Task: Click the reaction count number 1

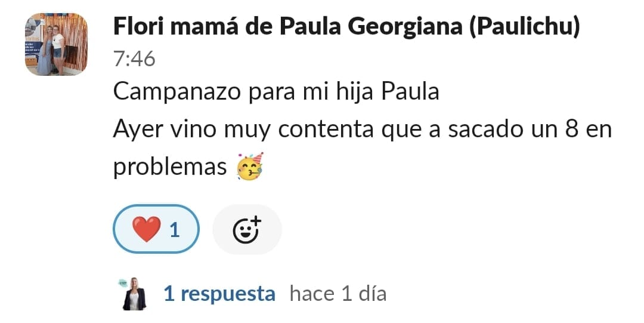Action: [175, 230]
